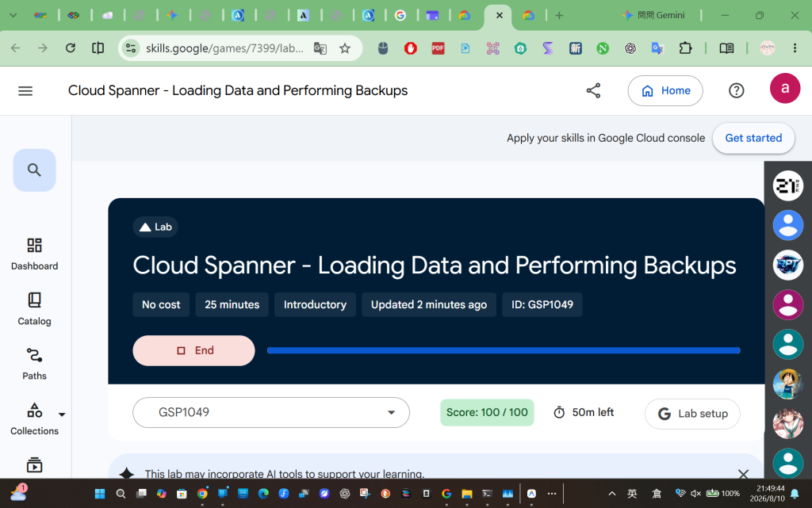
Task: Show hidden system tray icons
Action: (611, 494)
